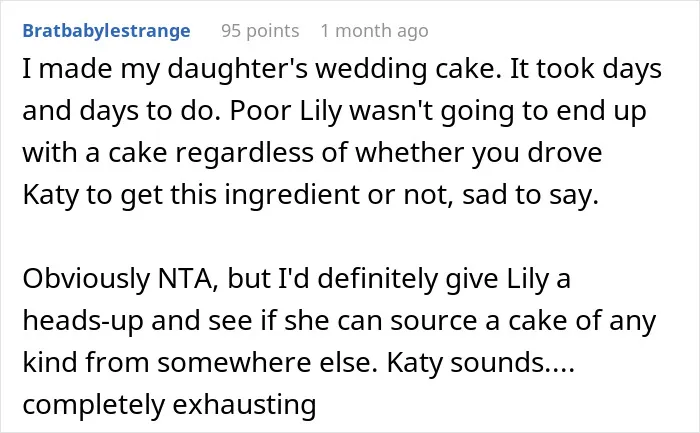This screenshot has width=700, height=433.
Task: Click the 1 month ago timestamp
Action: (x=374, y=31)
